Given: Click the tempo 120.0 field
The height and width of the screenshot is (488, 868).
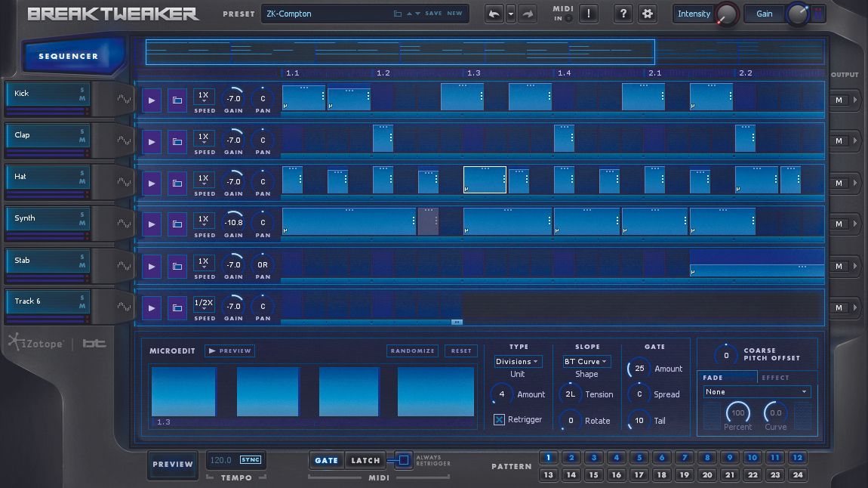Looking at the screenshot, I should coord(221,460).
